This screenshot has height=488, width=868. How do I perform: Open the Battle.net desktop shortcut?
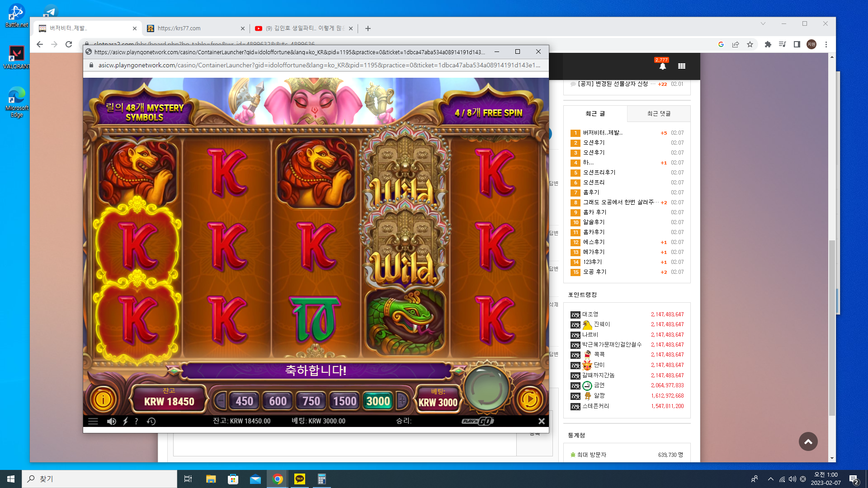coord(16,16)
